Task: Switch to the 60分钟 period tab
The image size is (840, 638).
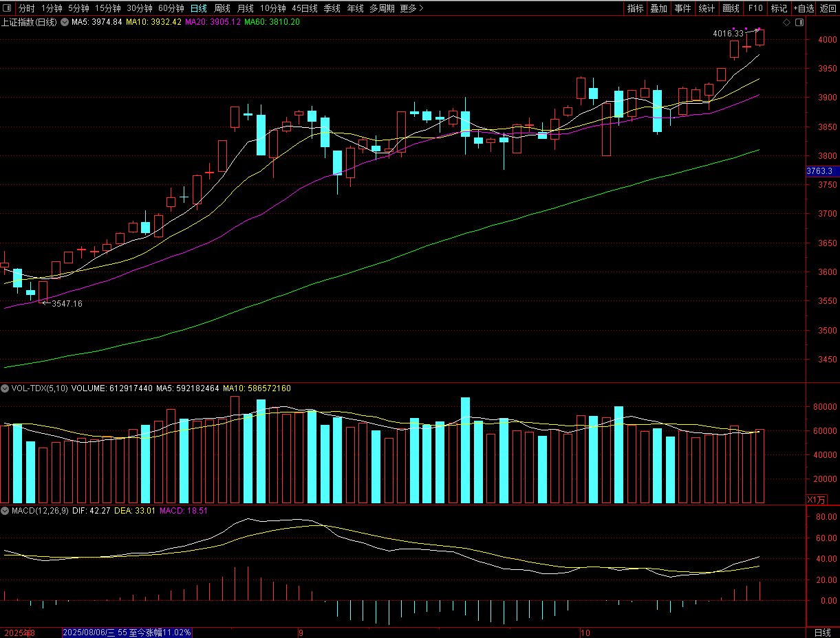Action: pyautogui.click(x=171, y=8)
